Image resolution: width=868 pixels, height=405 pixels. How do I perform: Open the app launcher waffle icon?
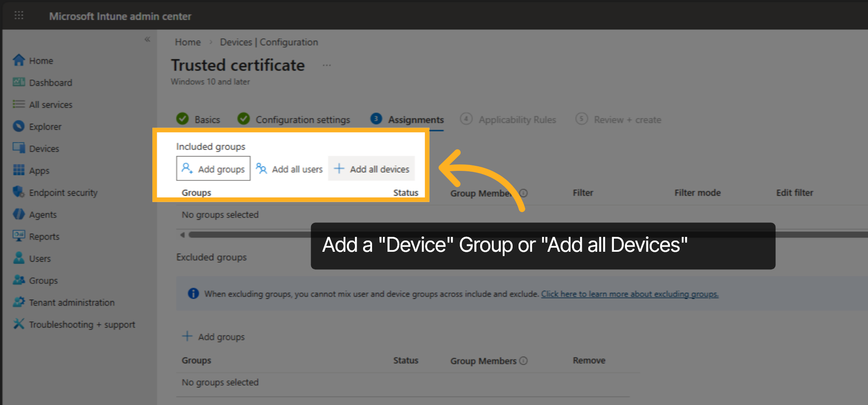[x=19, y=15]
